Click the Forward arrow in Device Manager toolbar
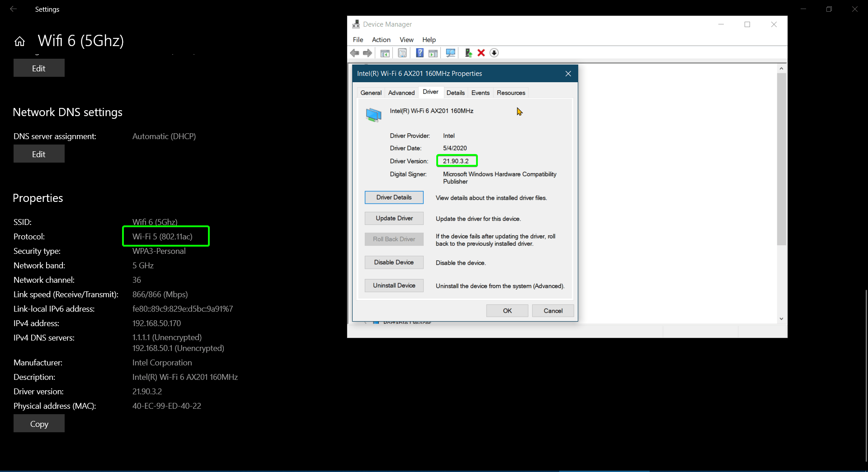868x472 pixels. click(368, 53)
